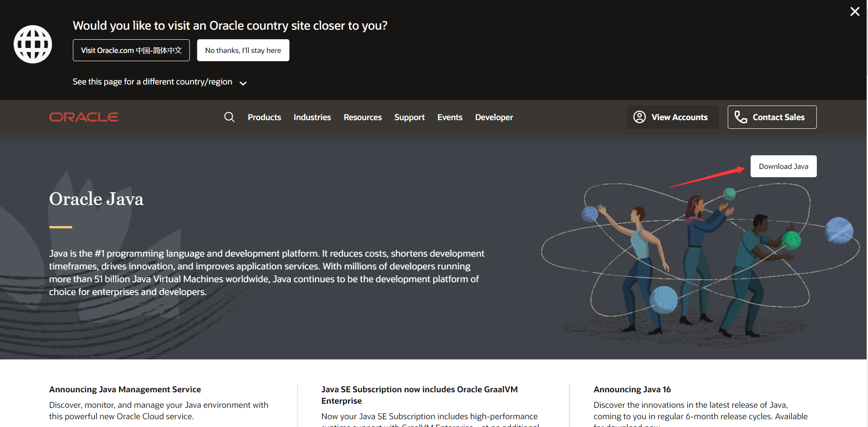
Task: Open the search magnifier icon
Action: (x=229, y=117)
